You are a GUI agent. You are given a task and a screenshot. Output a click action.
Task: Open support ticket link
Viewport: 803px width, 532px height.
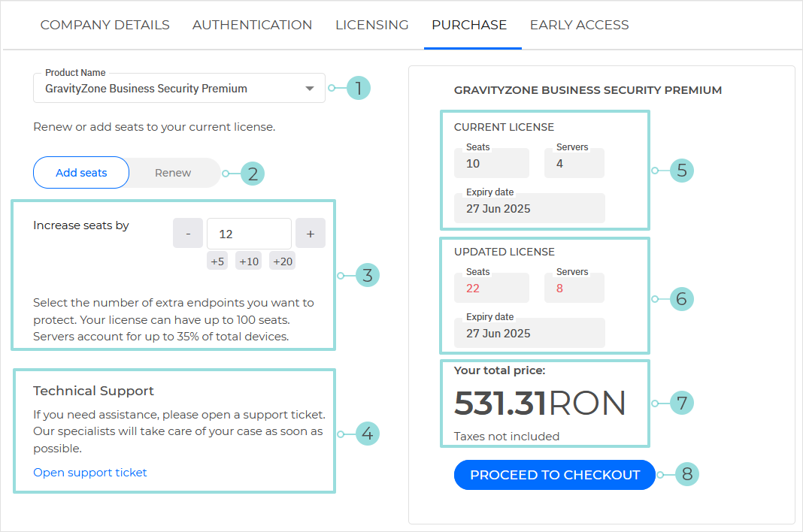[89, 472]
